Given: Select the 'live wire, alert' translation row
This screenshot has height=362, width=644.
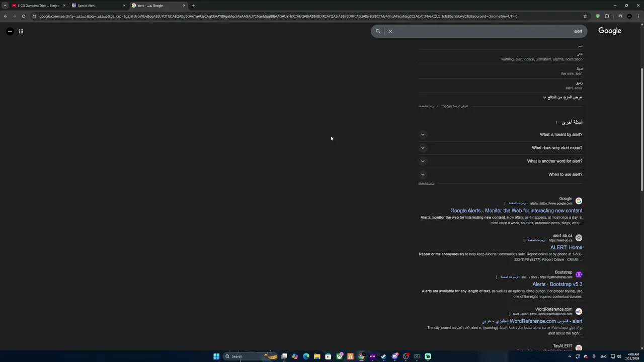Looking at the screenshot, I should tap(500, 71).
